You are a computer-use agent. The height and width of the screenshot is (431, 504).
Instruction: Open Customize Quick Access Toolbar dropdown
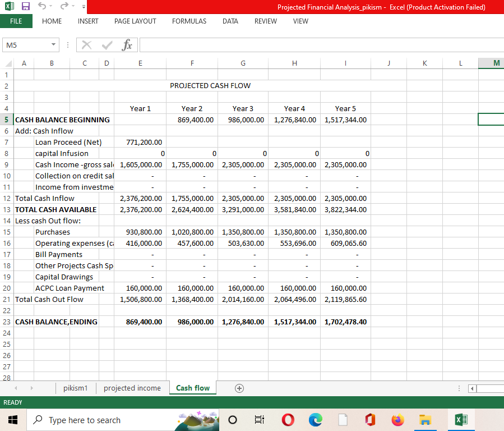coord(83,7)
